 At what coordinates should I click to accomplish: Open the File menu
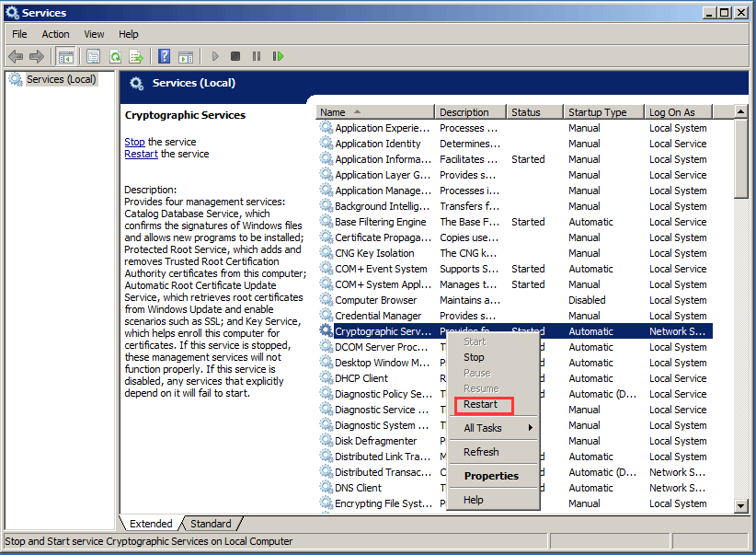[19, 34]
